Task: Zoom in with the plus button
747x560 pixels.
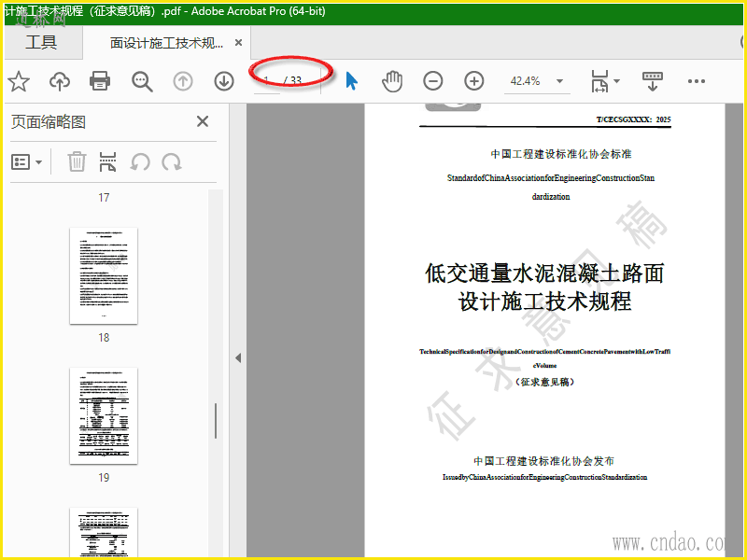Action: point(474,81)
